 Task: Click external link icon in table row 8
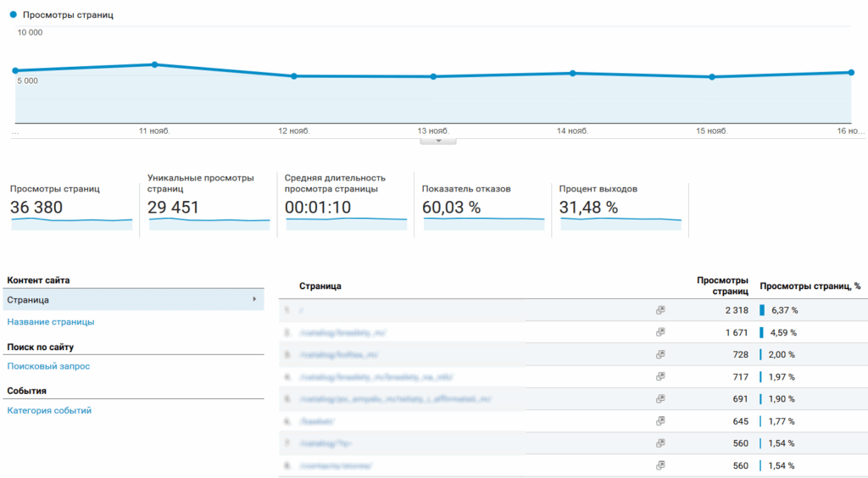tap(660, 464)
